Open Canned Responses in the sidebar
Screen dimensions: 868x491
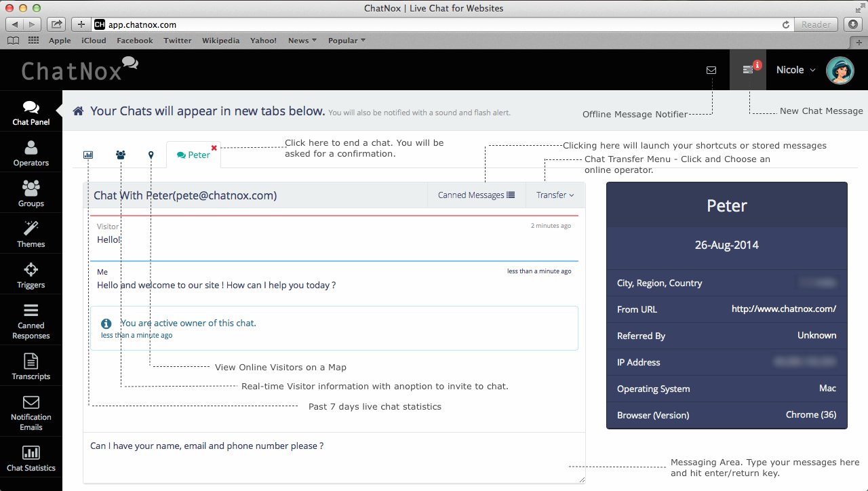coord(31,320)
